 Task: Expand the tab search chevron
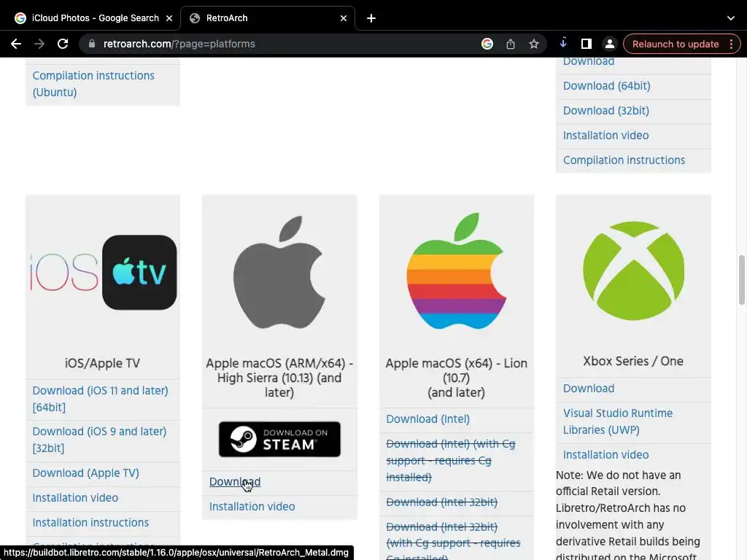click(731, 18)
